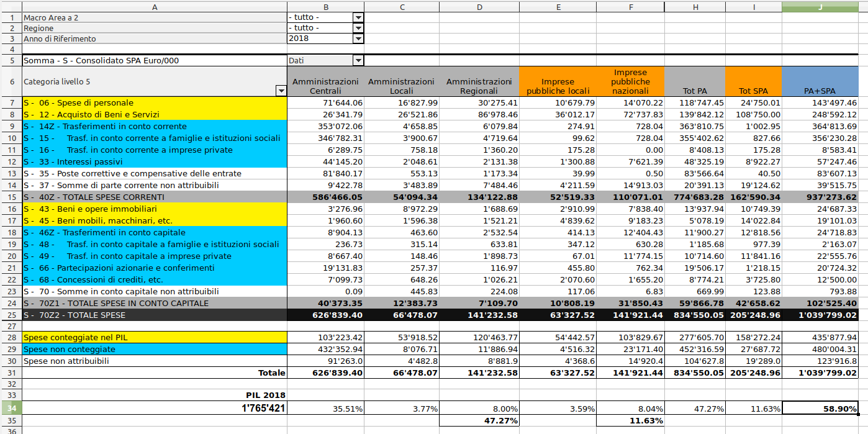The width and height of the screenshot is (868, 434).
Task: Click the Somma - S - Consolidato SPA Euro/000 cell
Action: [155, 61]
